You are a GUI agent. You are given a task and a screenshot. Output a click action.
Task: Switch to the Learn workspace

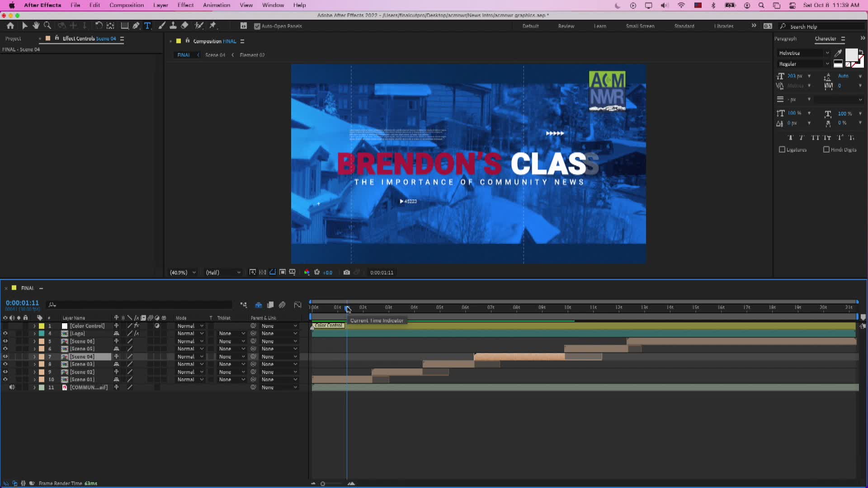coord(600,26)
